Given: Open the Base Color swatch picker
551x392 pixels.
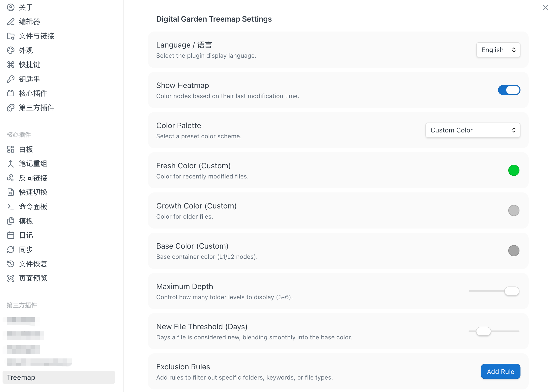Looking at the screenshot, I should (x=514, y=251).
